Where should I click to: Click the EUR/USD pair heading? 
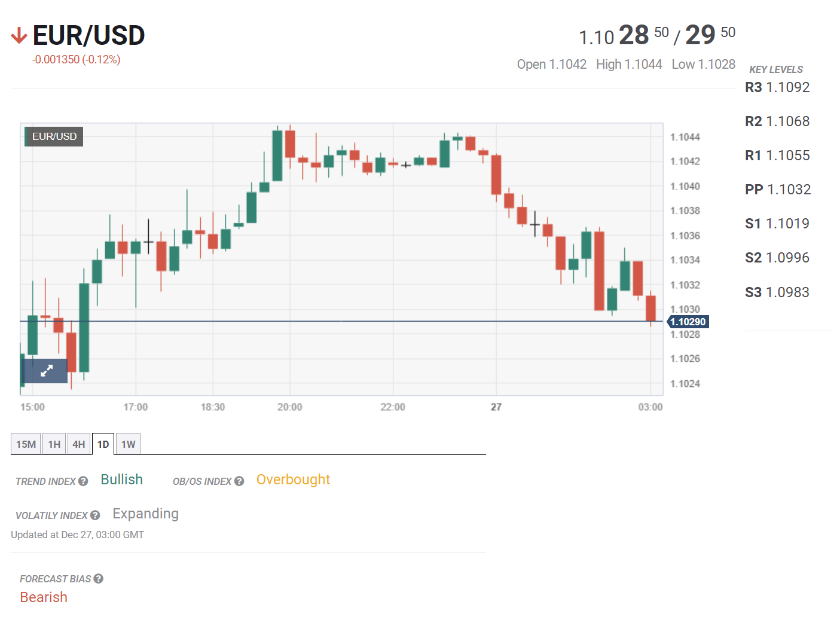(x=88, y=36)
